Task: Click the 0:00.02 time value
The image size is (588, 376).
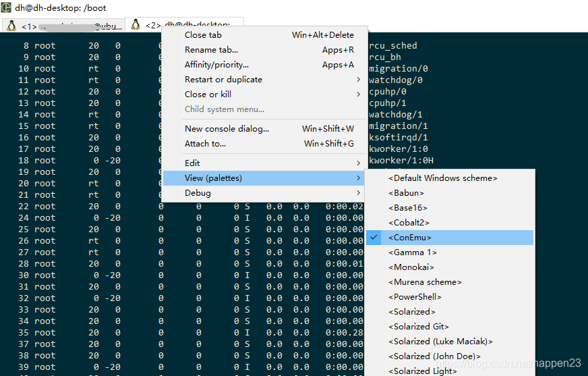Action: coord(345,207)
